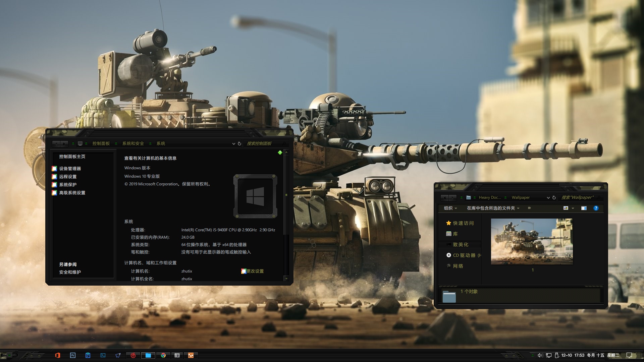Click the safely remove USB tray icon
The width and height of the screenshot is (644, 362).
tap(556, 355)
